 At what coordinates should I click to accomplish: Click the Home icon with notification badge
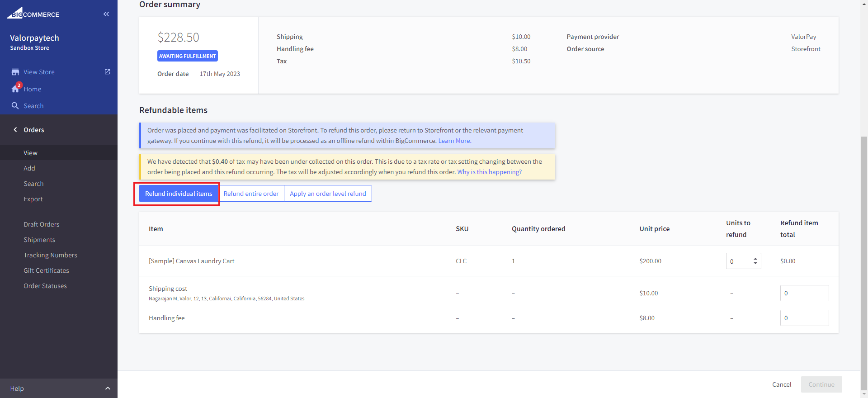click(x=16, y=89)
